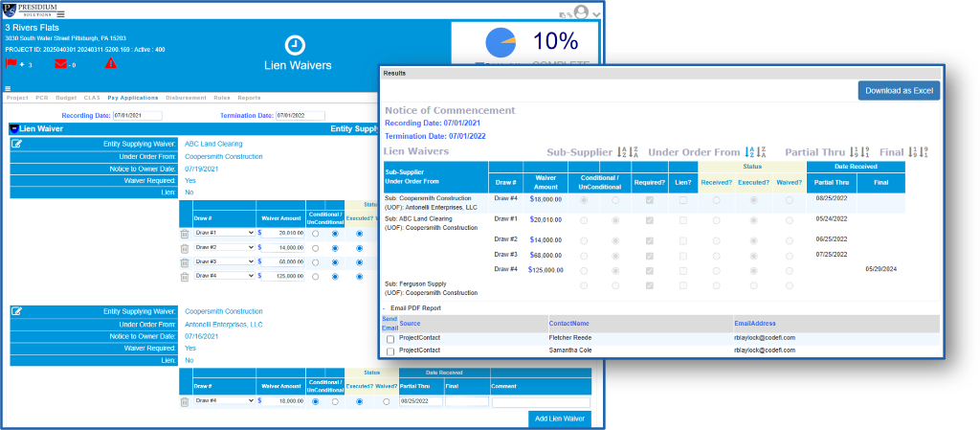Check Send Email for Fletcher Reede
Screen dimensions: 980x430
390,339
